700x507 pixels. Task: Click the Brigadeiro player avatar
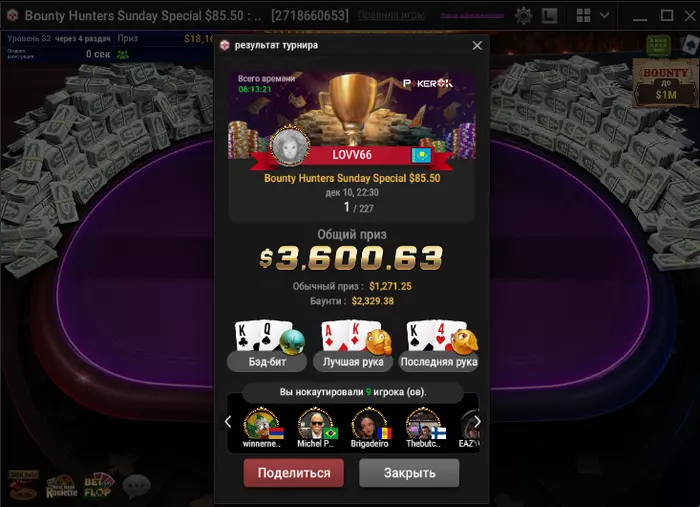pos(369,424)
